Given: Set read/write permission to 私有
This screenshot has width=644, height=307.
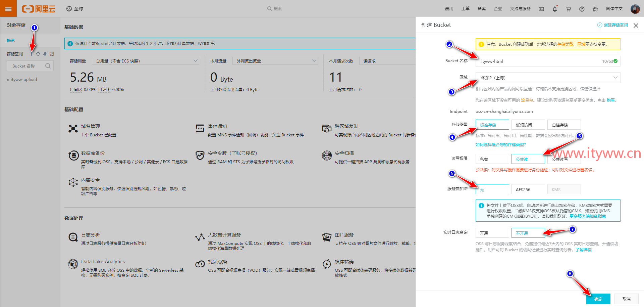Looking at the screenshot, I should 492,159.
